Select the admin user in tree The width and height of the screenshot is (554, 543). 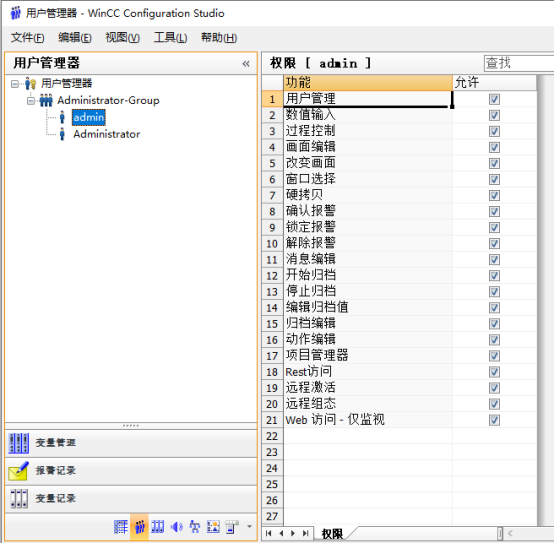[89, 117]
